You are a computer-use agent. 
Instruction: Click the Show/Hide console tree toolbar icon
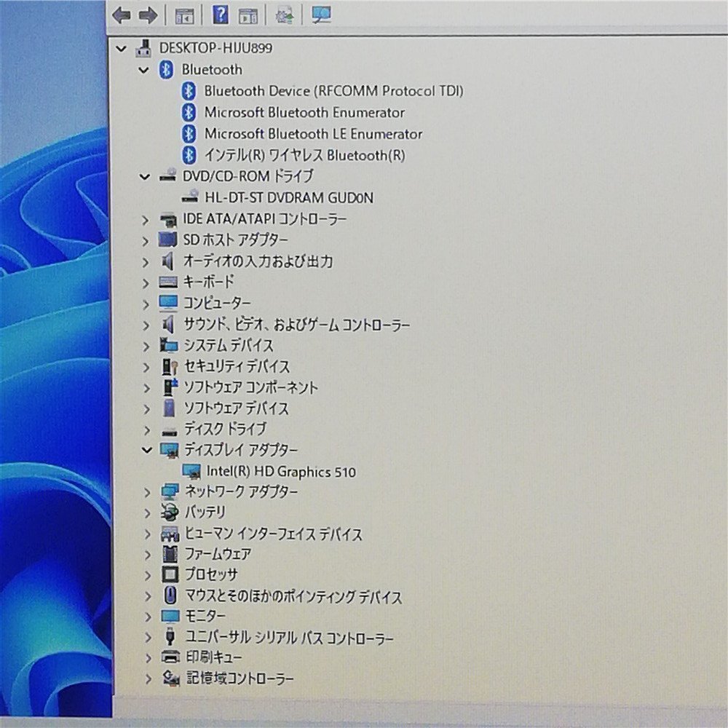click(x=184, y=17)
